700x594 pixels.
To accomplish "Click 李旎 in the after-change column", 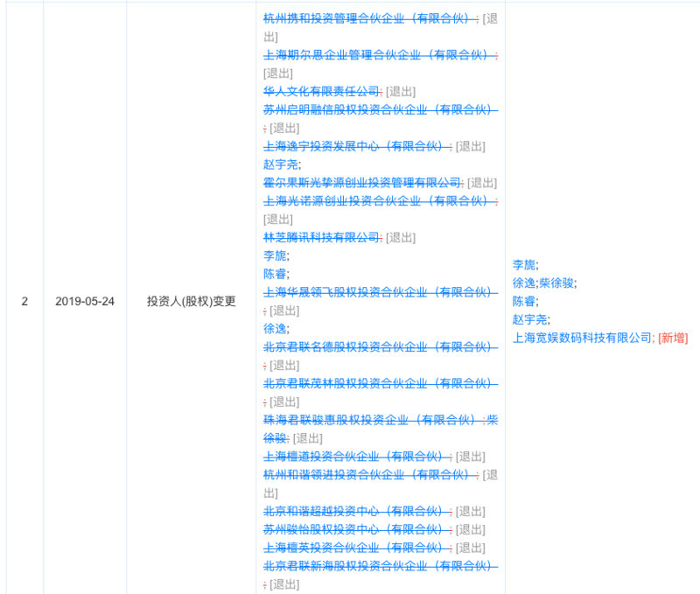I will click(524, 265).
